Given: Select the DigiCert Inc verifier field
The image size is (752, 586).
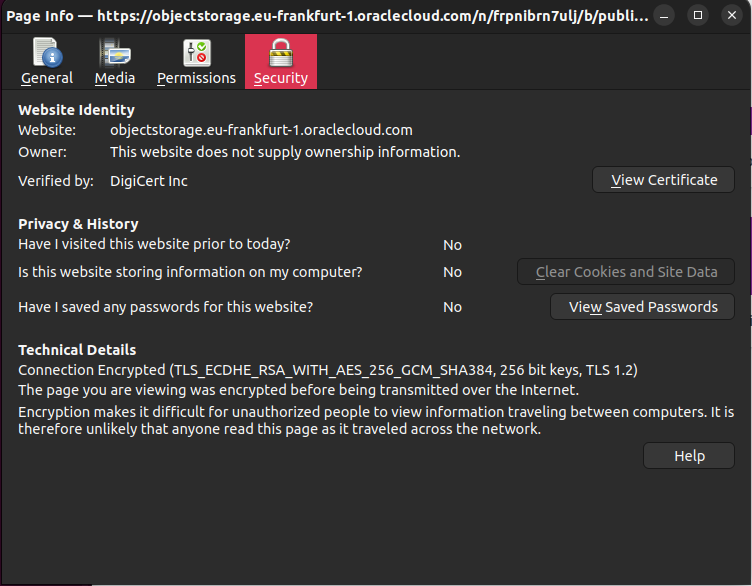Looking at the screenshot, I should pos(149,181).
